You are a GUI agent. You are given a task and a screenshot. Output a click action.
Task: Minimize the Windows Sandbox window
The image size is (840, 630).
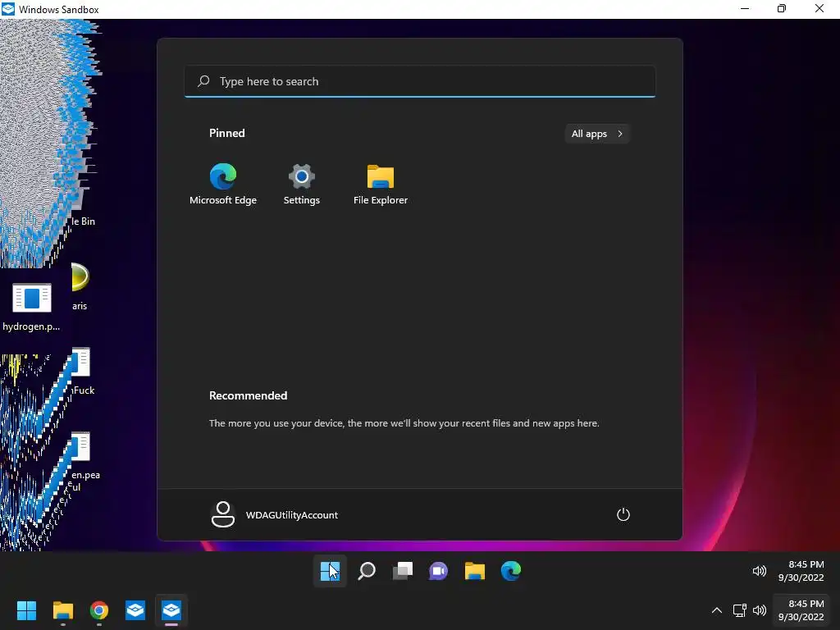(745, 8)
